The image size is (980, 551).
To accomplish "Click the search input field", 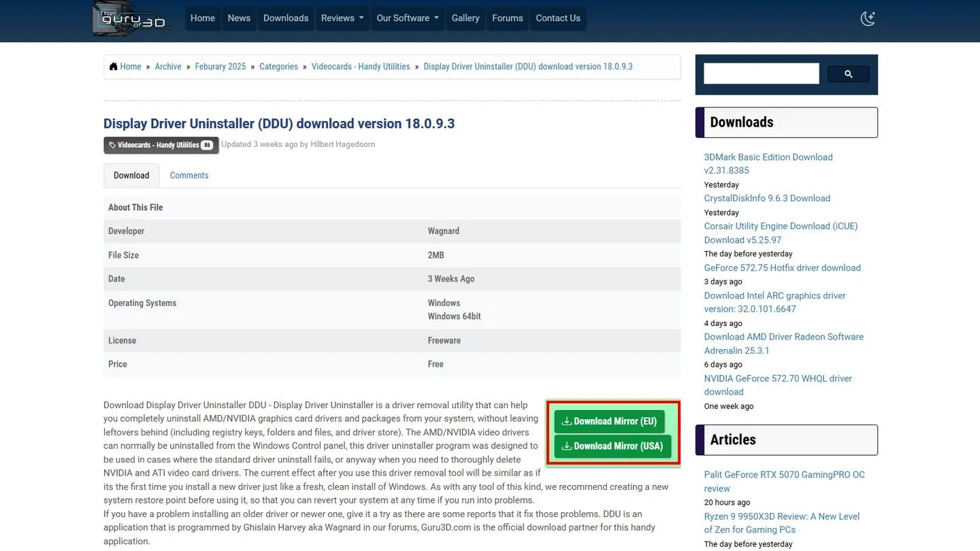I will click(x=761, y=73).
